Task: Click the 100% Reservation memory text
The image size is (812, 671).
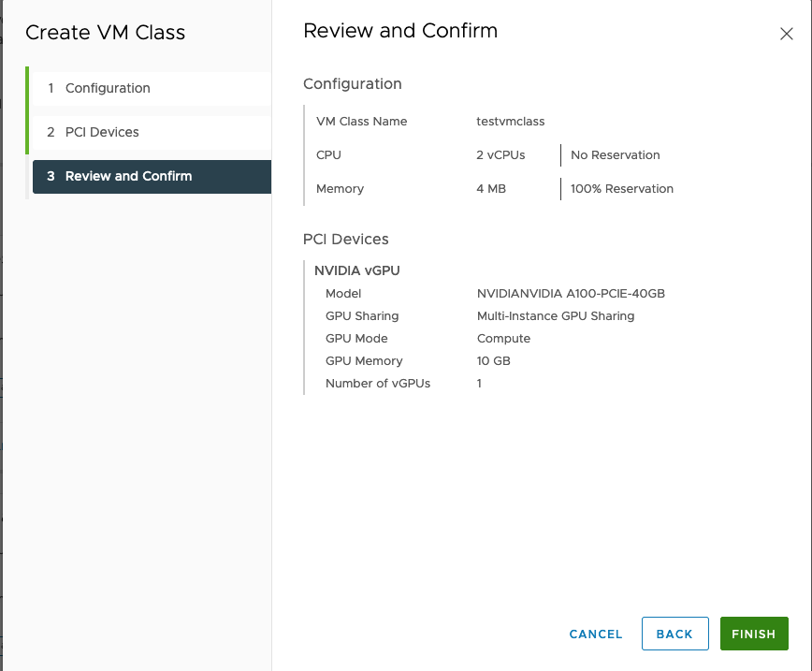Action: [x=622, y=188]
